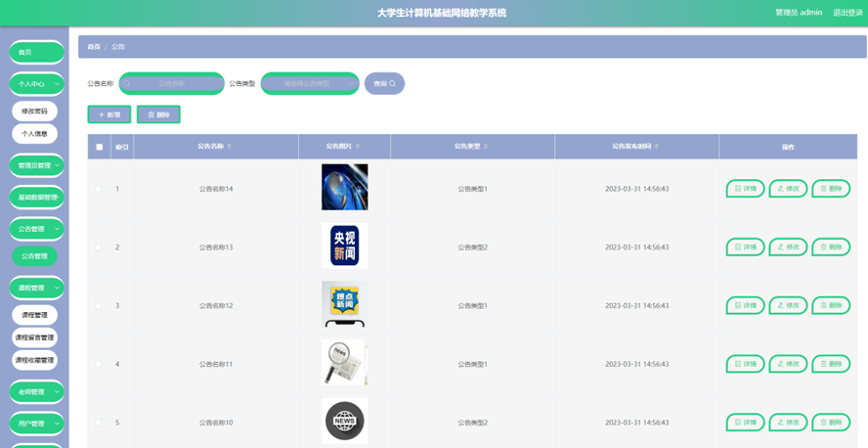Click 修改 for 公告名称14 row
Image resolution: width=868 pixels, height=448 pixels.
click(788, 189)
